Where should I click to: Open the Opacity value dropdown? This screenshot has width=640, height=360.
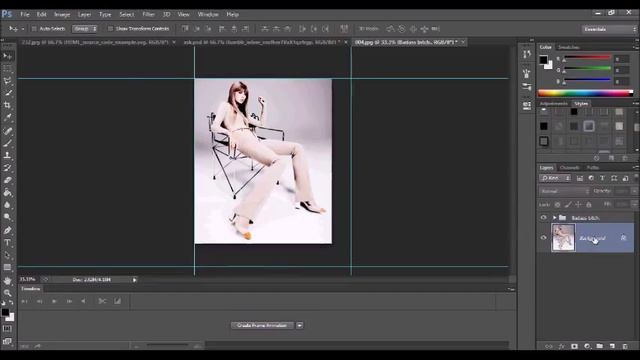click(634, 191)
